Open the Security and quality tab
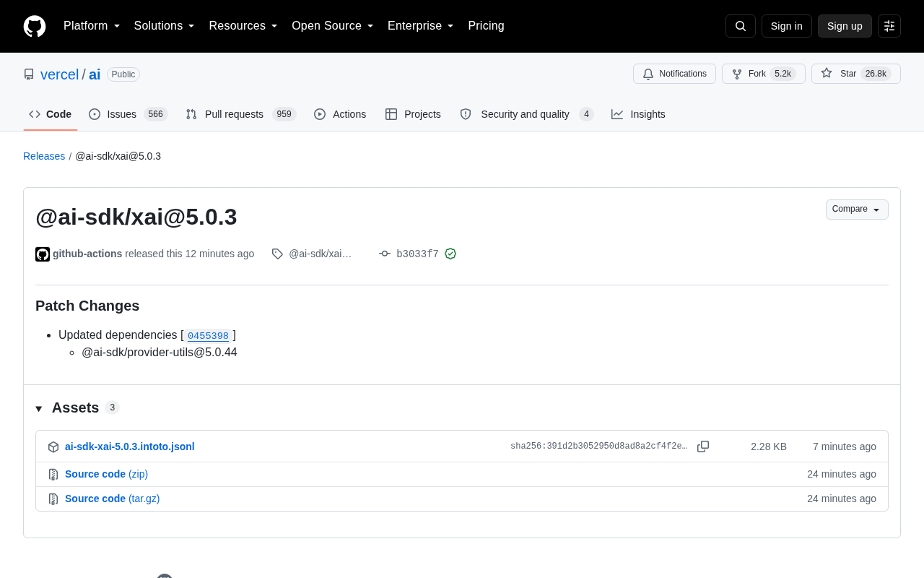Image resolution: width=924 pixels, height=578 pixels. click(527, 114)
